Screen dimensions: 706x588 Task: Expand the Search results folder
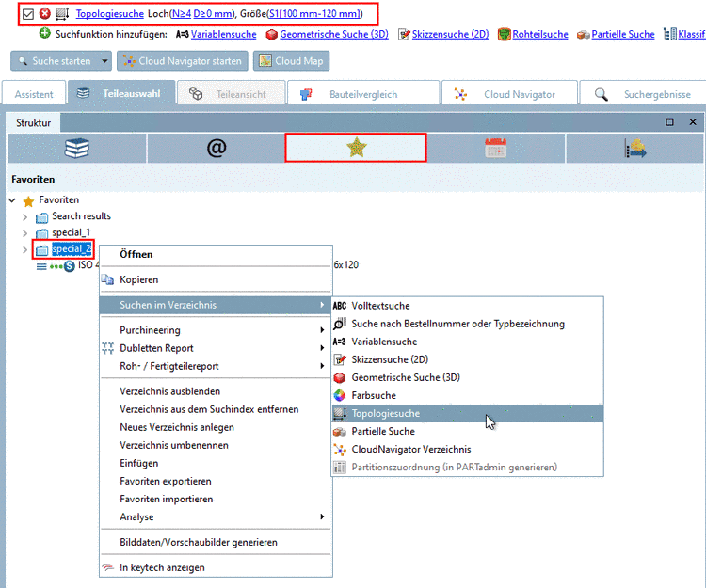(25, 217)
